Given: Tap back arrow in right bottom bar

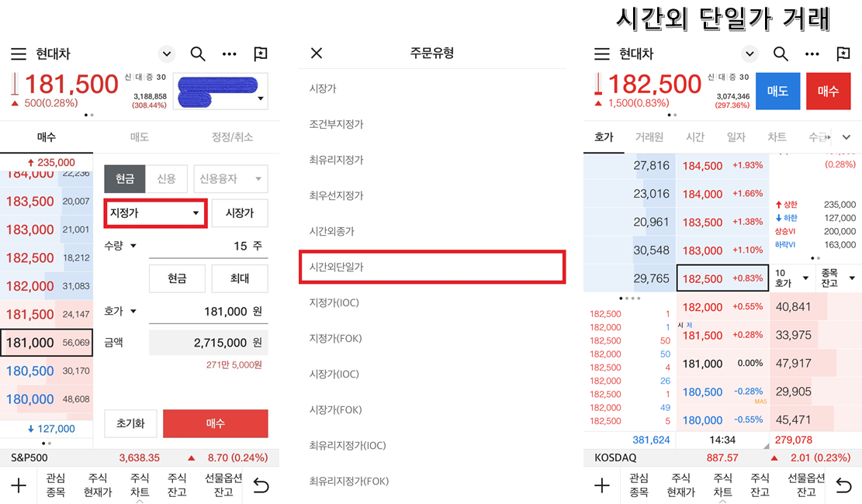Looking at the screenshot, I should (x=844, y=485).
